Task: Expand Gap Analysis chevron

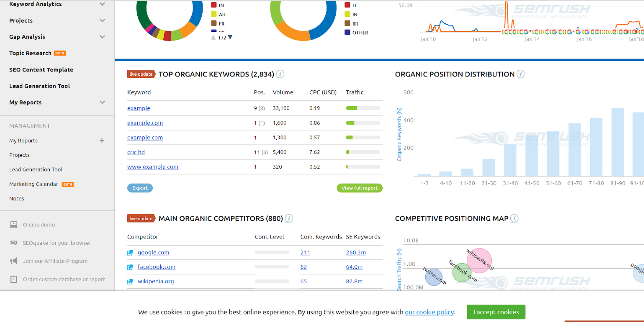Action: point(102,37)
